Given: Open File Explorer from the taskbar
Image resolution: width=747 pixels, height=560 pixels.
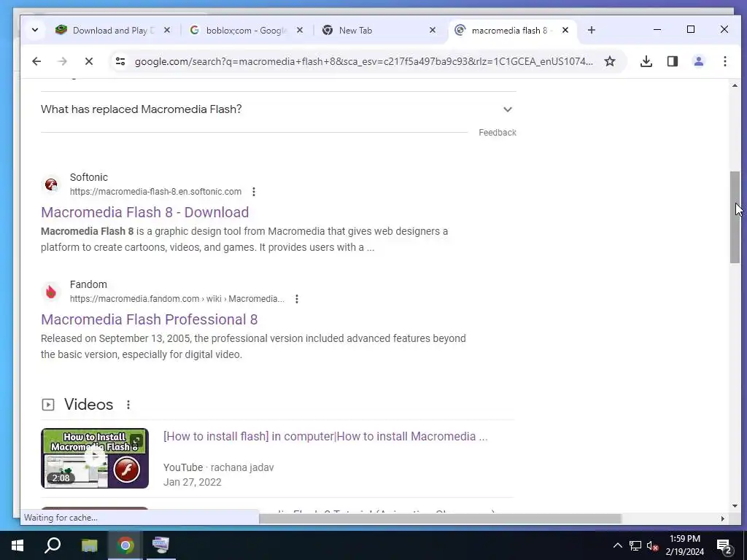Looking at the screenshot, I should (x=89, y=545).
